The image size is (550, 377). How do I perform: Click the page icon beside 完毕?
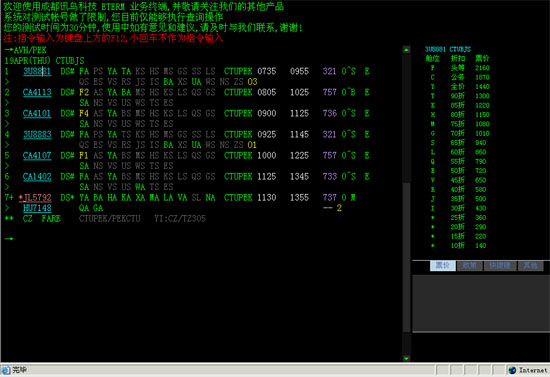coord(6,370)
